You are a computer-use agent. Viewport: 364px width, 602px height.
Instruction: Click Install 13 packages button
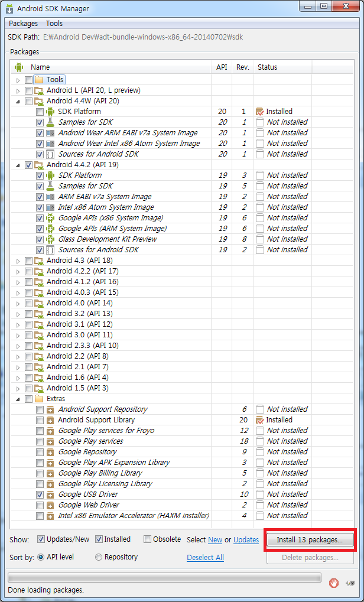click(310, 540)
